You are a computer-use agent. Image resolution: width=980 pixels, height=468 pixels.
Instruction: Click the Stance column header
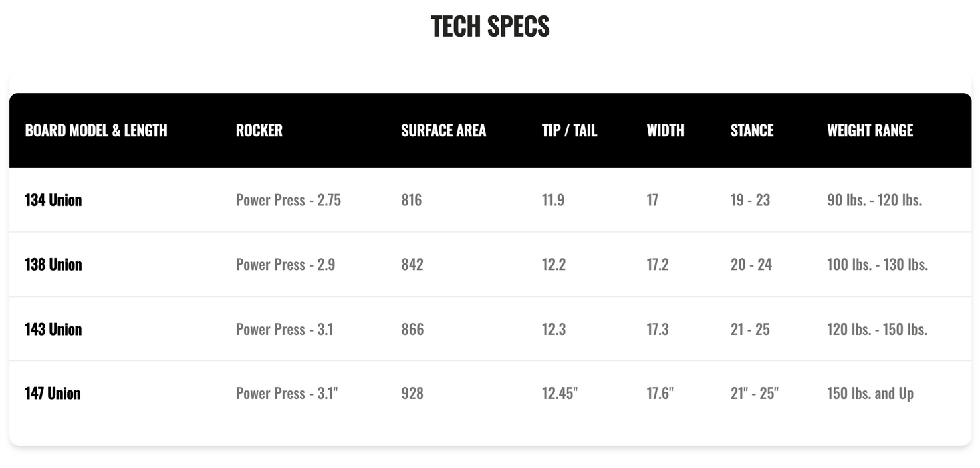(751, 130)
